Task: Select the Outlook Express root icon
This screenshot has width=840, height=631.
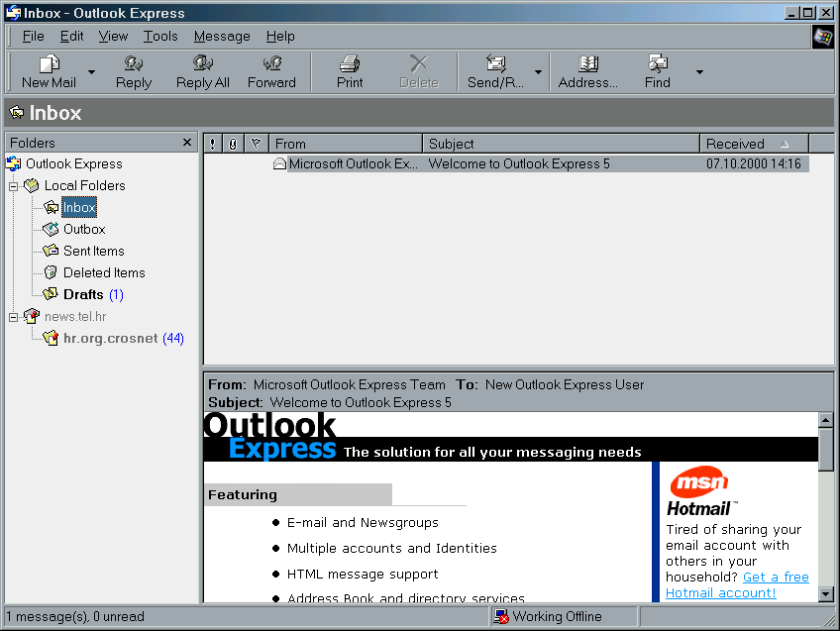Action: 14,163
